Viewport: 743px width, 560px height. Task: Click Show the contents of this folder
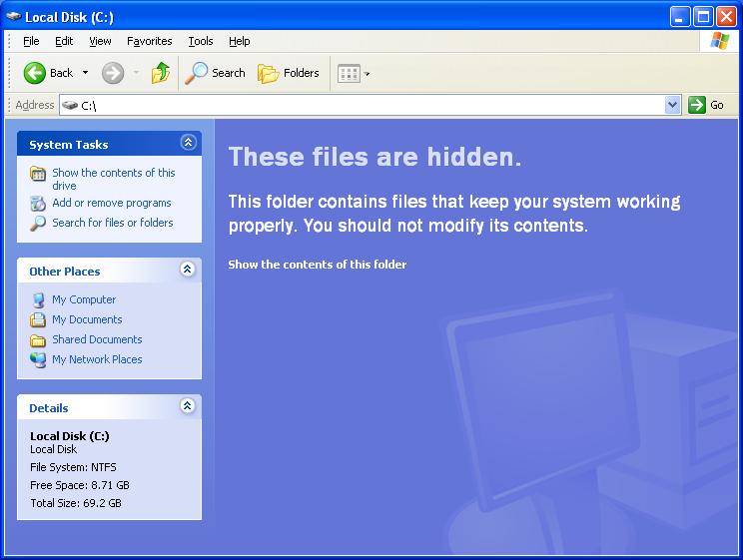point(317,265)
